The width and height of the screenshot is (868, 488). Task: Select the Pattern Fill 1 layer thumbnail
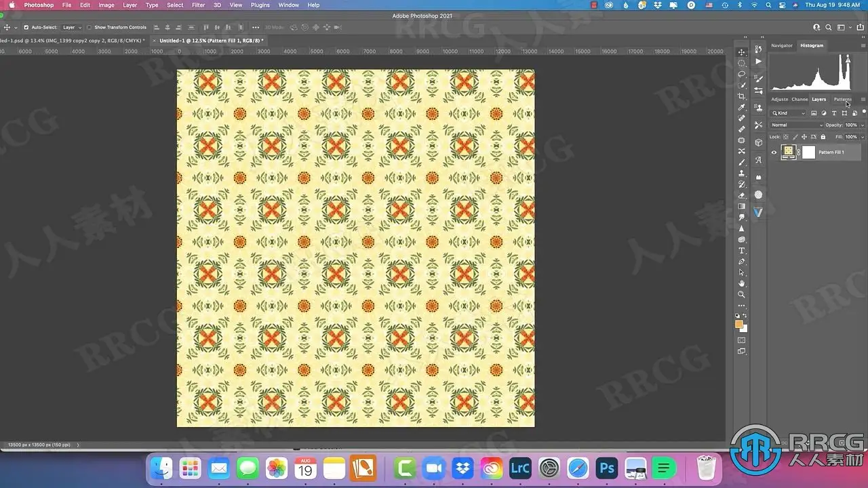[x=788, y=152]
